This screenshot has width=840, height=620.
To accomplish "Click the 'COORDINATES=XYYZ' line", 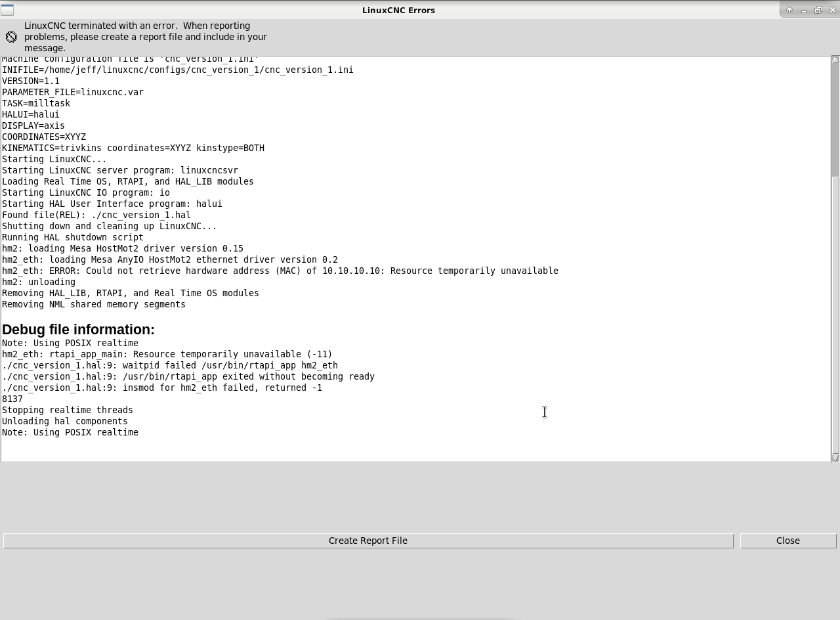I will 44,137.
